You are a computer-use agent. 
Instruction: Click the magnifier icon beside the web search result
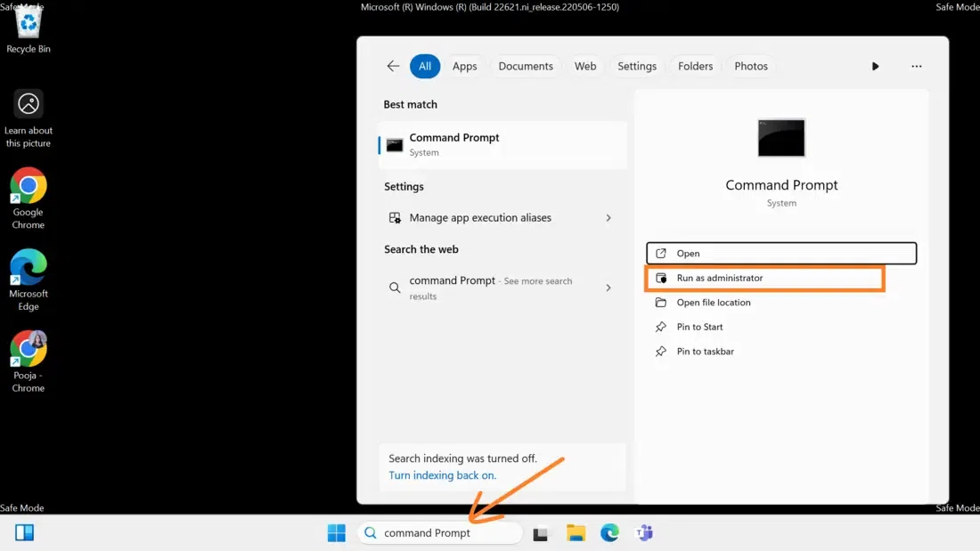point(395,288)
